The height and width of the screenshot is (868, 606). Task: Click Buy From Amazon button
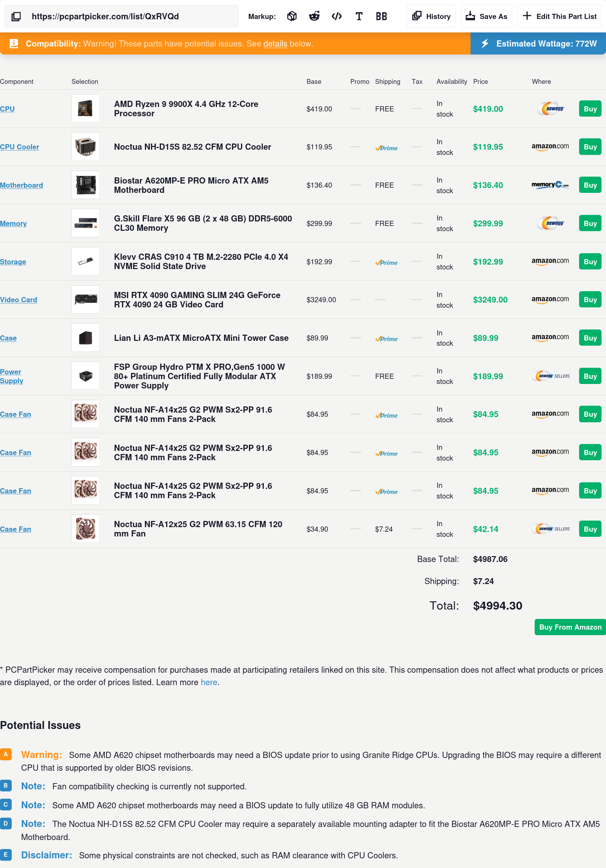click(570, 627)
